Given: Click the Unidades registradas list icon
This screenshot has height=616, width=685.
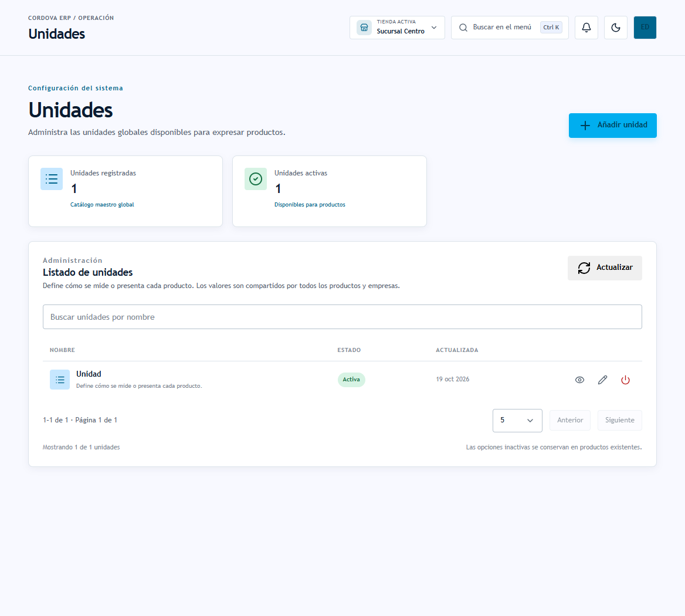Looking at the screenshot, I should pos(52,179).
